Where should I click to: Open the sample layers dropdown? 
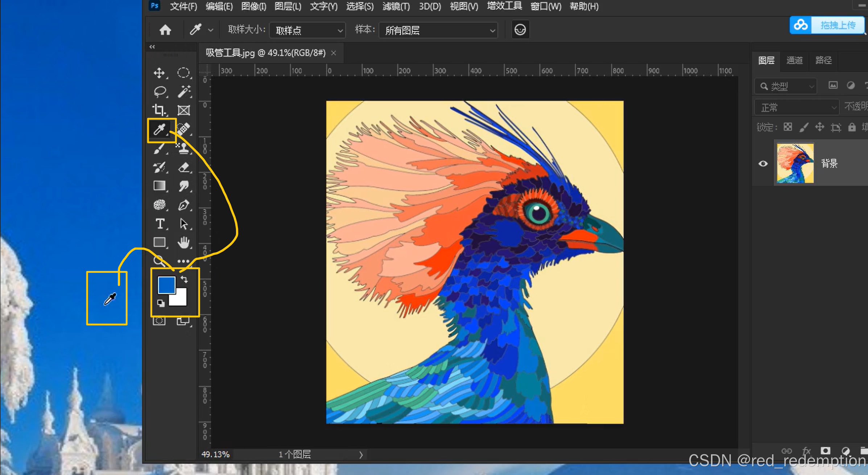pos(438,30)
